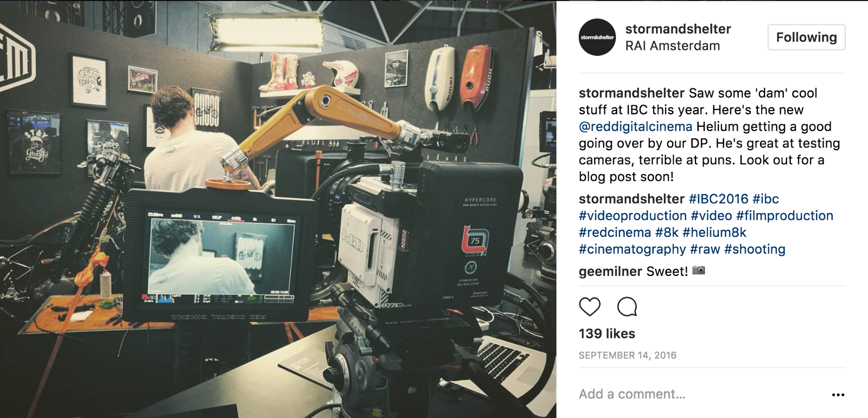
Task: Select the RED camera post photo
Action: coord(278,209)
